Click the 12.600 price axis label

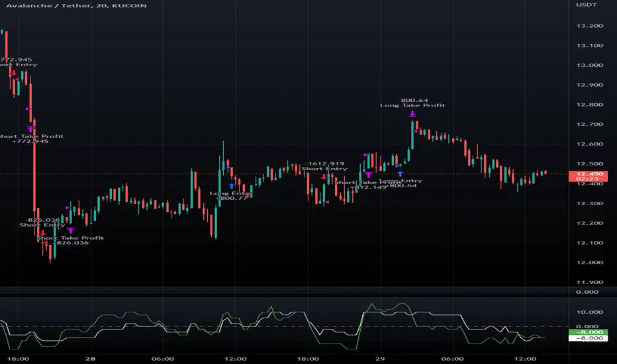tap(589, 144)
